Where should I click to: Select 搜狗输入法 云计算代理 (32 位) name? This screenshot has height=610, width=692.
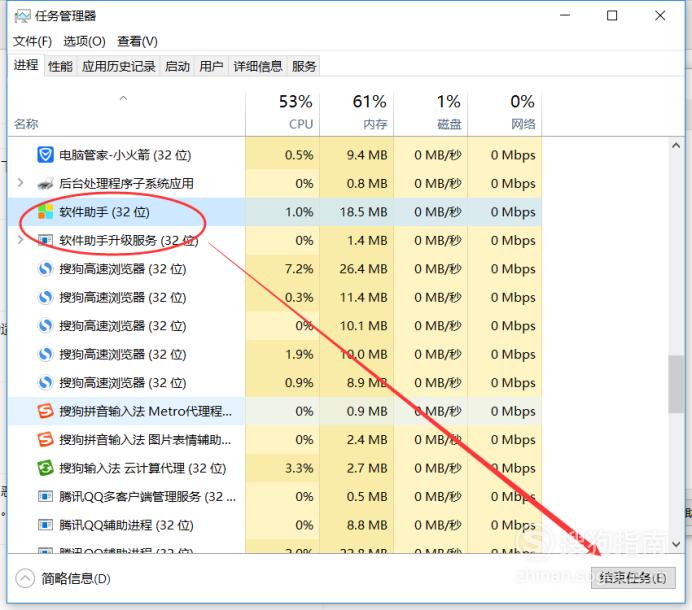click(x=143, y=468)
